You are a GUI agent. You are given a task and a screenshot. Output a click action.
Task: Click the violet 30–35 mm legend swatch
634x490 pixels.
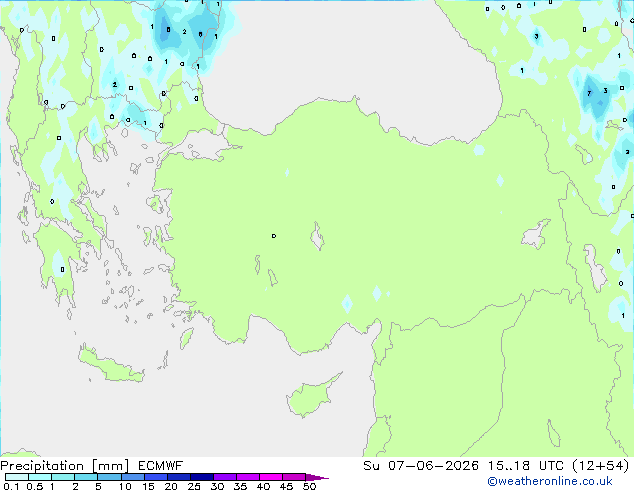tap(225, 477)
